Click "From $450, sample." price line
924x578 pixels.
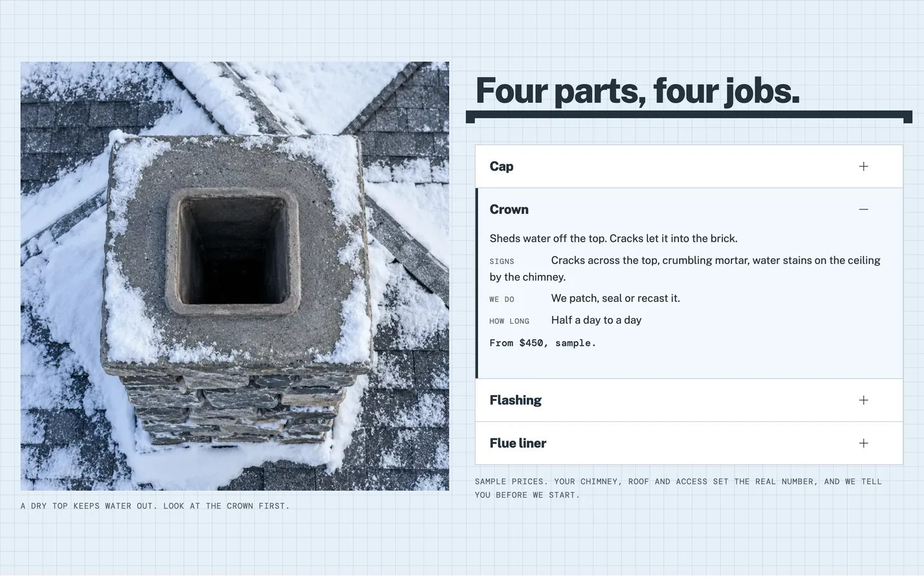click(543, 343)
